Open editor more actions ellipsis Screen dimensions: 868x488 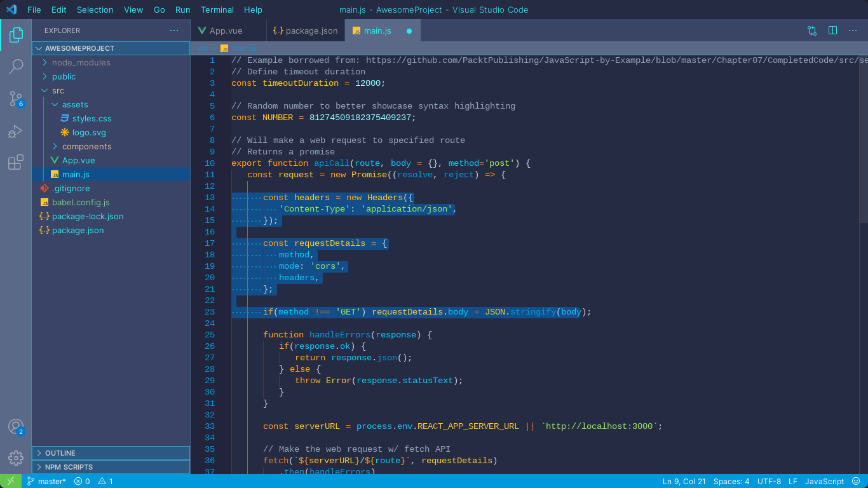[x=853, y=30]
